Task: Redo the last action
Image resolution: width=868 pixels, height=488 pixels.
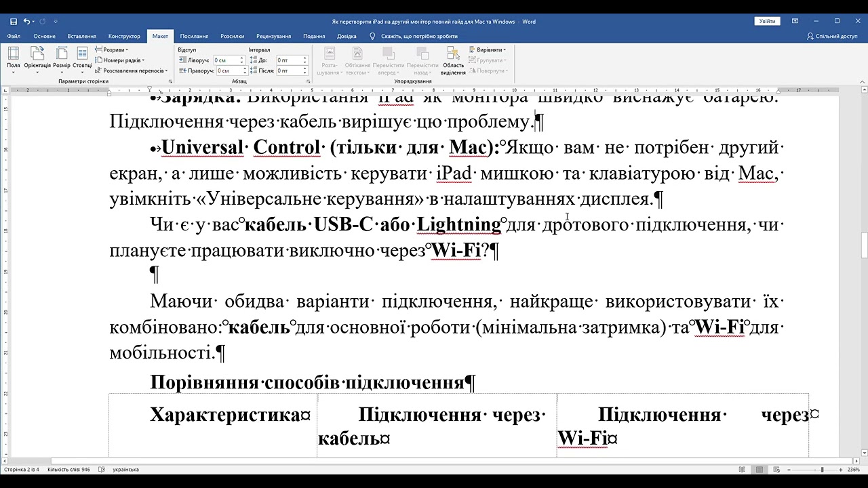Action: (x=43, y=22)
